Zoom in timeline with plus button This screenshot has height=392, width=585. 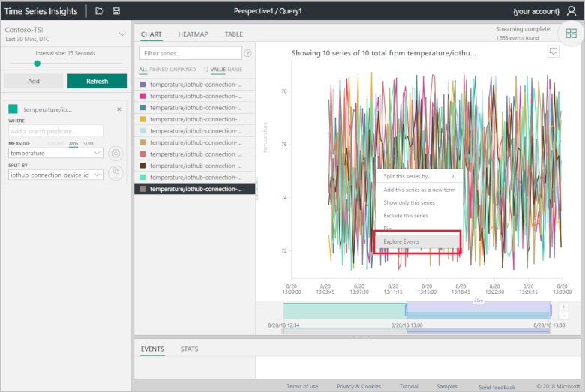[x=563, y=307]
